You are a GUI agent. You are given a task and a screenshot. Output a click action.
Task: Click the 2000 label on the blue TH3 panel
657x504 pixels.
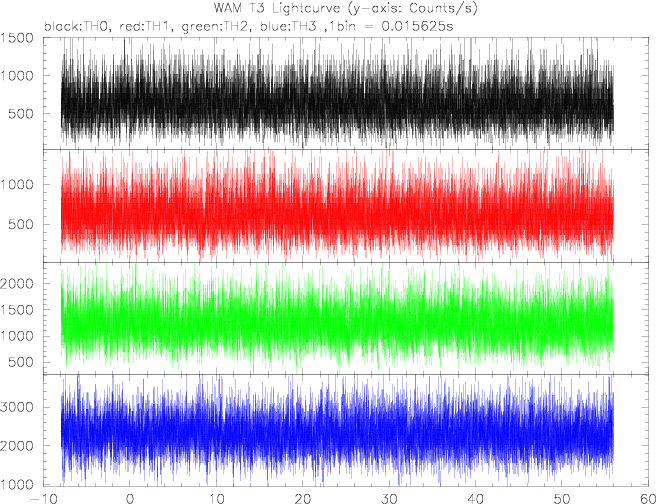pyautogui.click(x=17, y=446)
